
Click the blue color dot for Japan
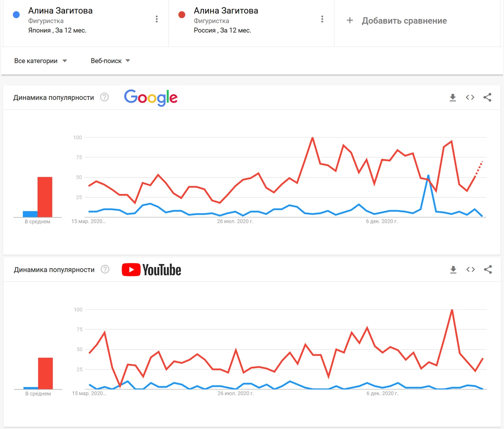pos(16,14)
